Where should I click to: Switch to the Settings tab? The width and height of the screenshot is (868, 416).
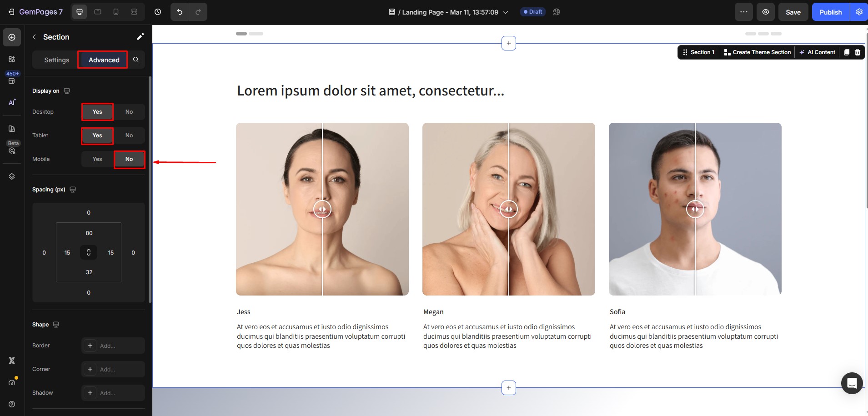coord(57,60)
